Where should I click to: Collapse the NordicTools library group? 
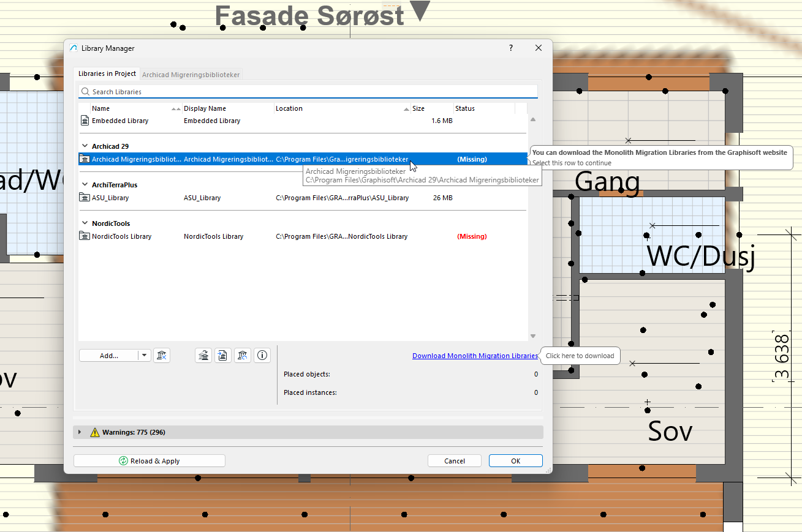[85, 223]
